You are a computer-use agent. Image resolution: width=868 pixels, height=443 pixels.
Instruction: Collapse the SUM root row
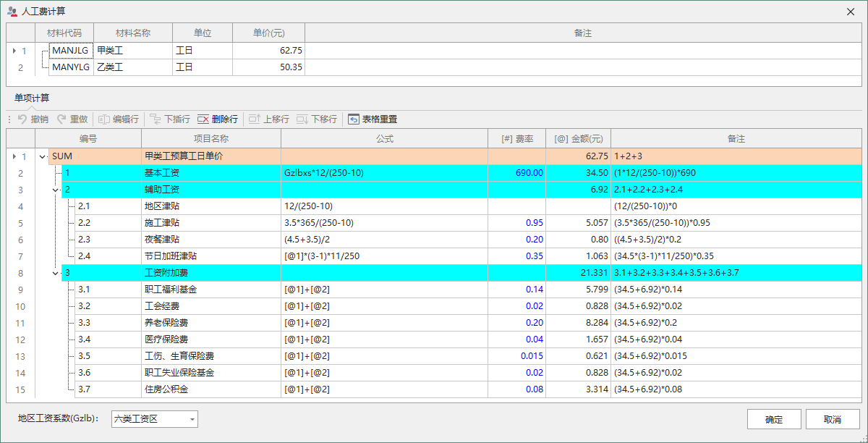43,156
